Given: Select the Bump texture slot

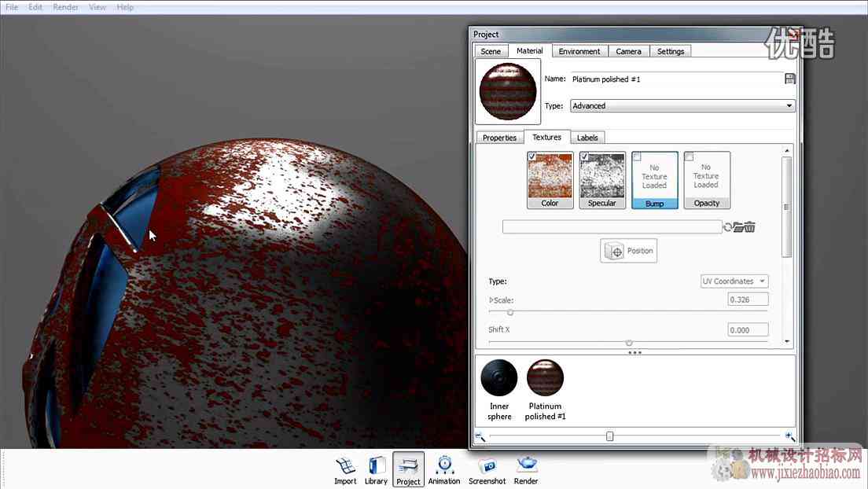Looking at the screenshot, I should click(x=654, y=181).
